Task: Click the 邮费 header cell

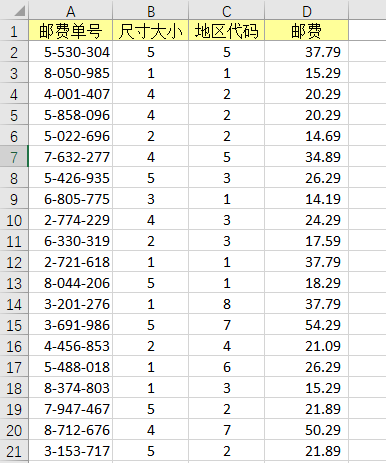Action: (307, 31)
